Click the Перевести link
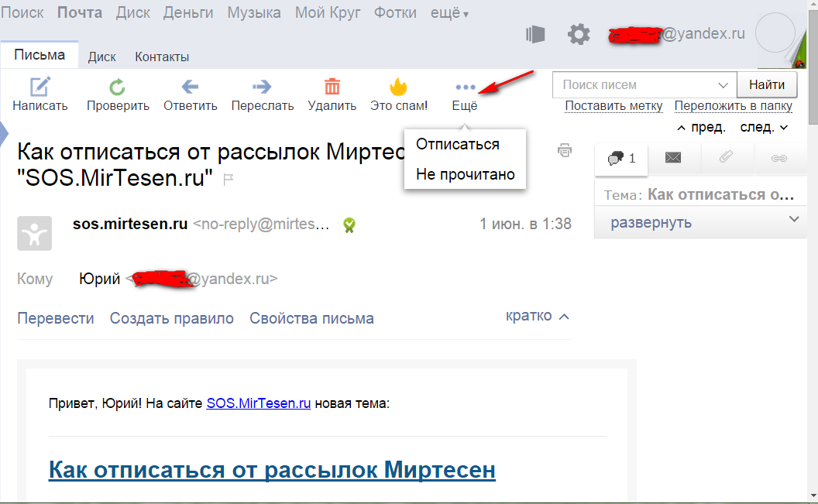Screen dimensions: 818x504 [55, 318]
